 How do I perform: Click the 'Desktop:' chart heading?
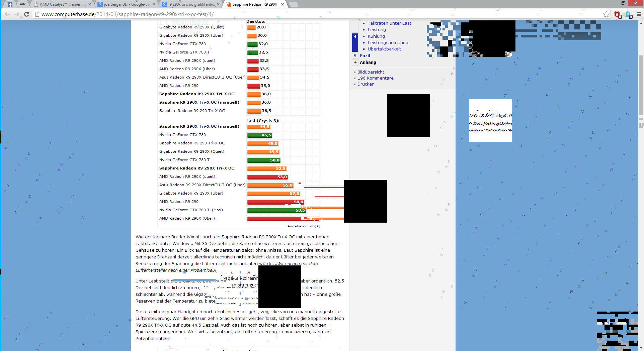(256, 21)
